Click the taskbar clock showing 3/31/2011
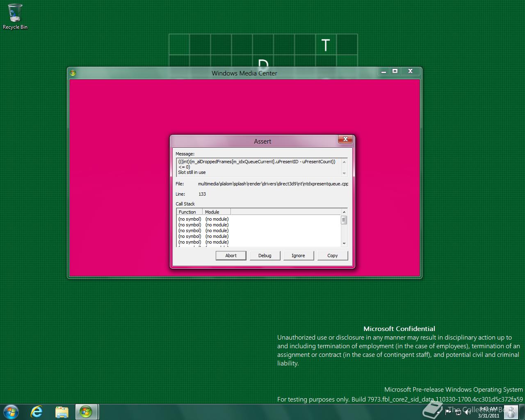The height and width of the screenshot is (420, 525). coord(488,412)
